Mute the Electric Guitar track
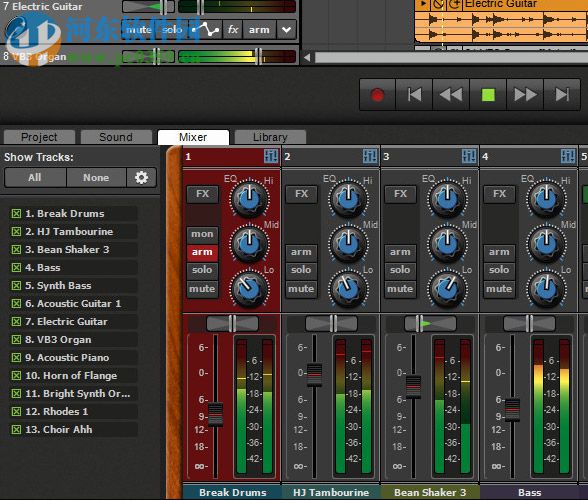588x500 pixels. [x=139, y=29]
